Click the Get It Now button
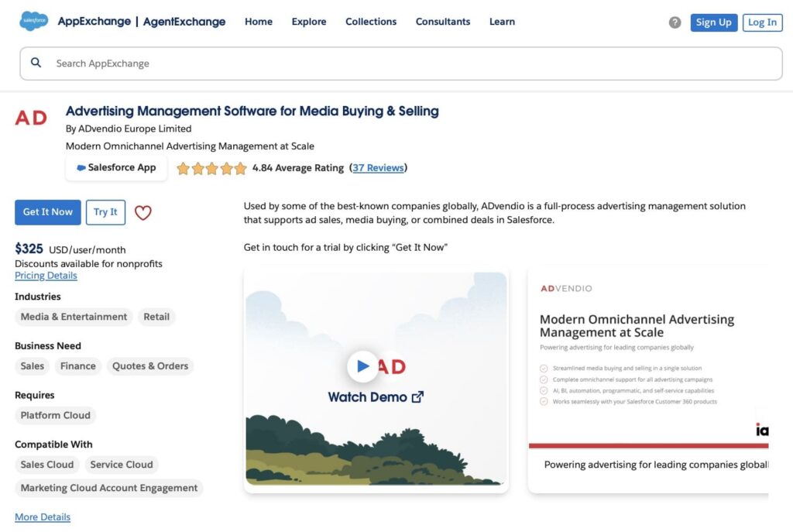The width and height of the screenshot is (793, 532). [47, 212]
